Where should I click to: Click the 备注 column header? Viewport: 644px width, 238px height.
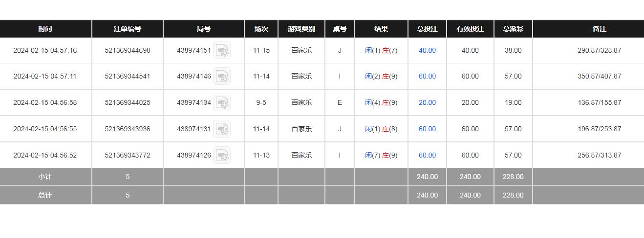coord(599,29)
